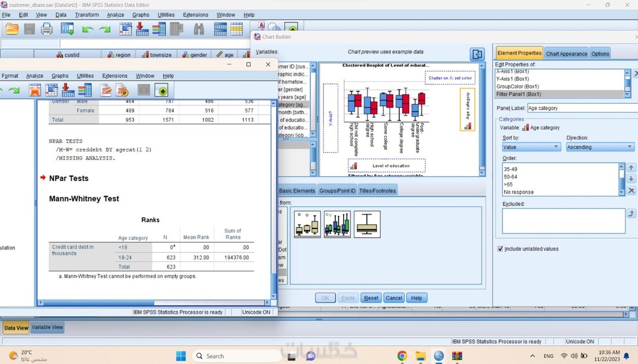Open the Analyze menu in Data Editor
Viewport: 638px width, 364px height.
click(x=115, y=15)
